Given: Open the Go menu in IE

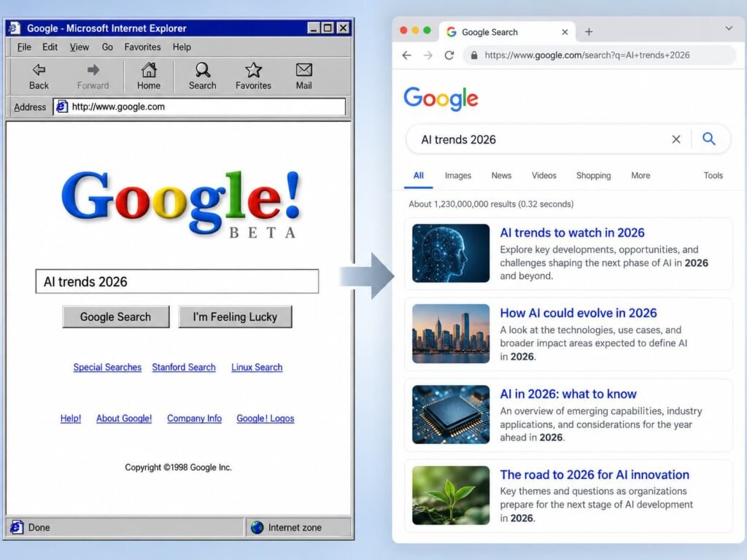Looking at the screenshot, I should (107, 47).
